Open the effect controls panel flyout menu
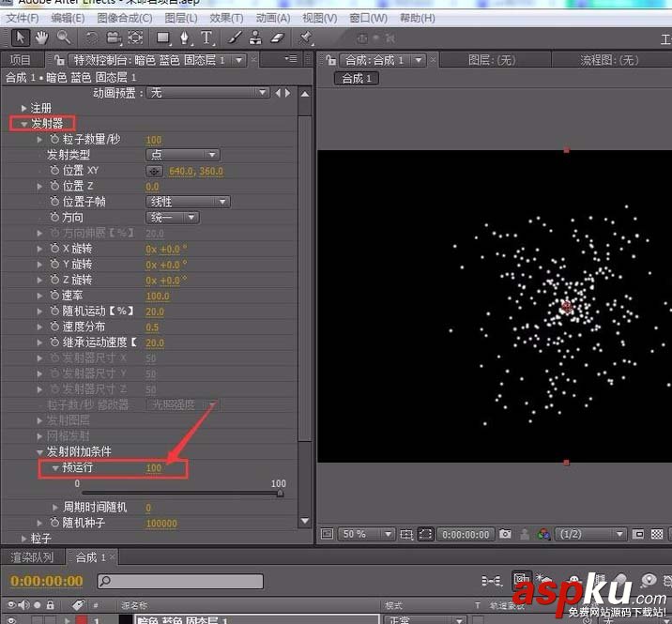Viewport: 672px width, 624px height. 291,59
